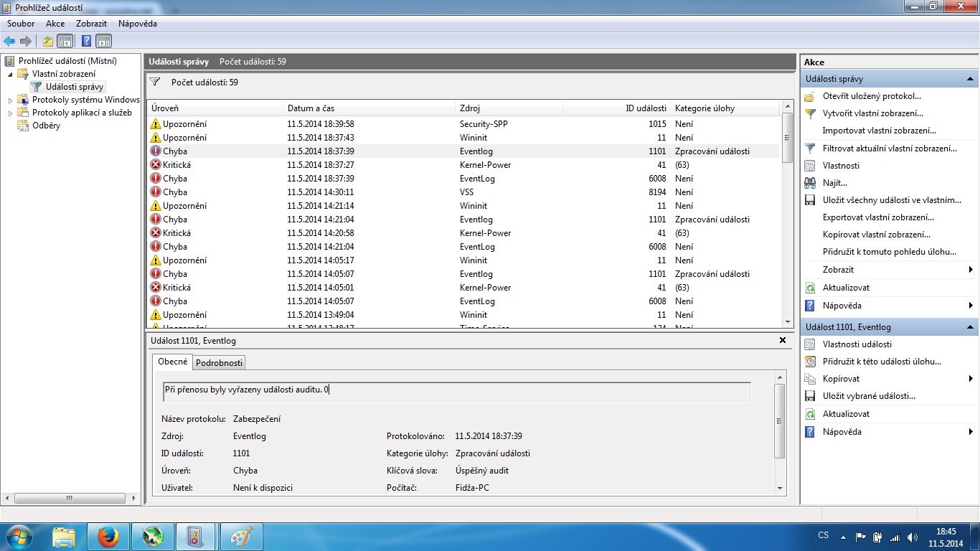This screenshot has height=551, width=980.
Task: Open the Nápověda menu in the menu bar
Action: pos(138,24)
